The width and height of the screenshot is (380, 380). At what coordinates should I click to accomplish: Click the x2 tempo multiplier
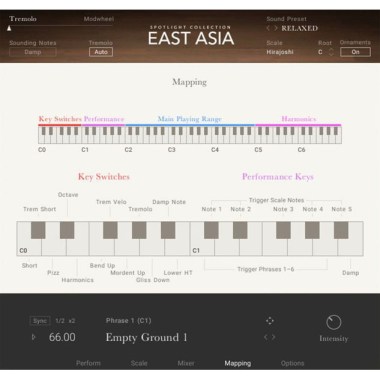[72, 321]
